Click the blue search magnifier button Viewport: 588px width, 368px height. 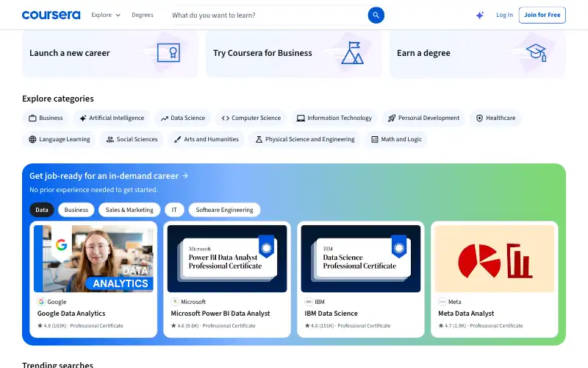coord(376,15)
